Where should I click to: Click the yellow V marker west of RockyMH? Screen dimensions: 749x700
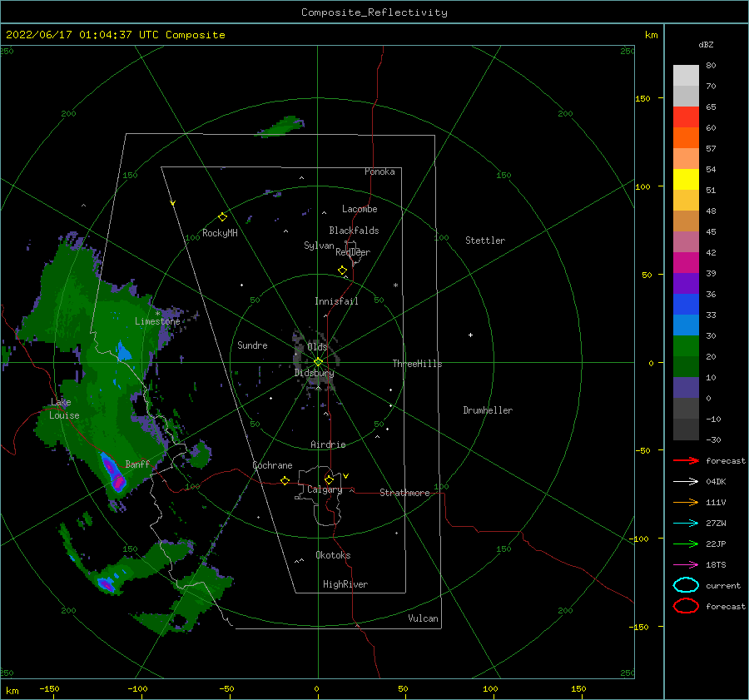pos(173,203)
